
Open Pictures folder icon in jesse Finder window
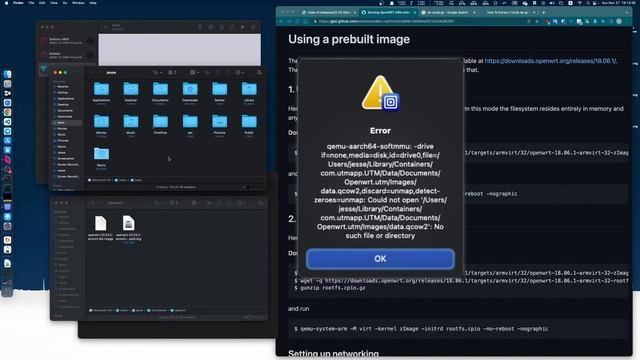click(220, 122)
